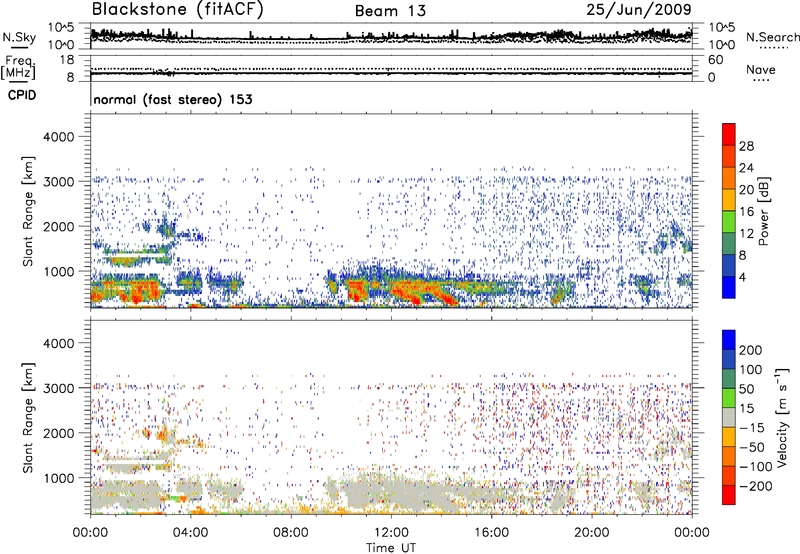Click the "200" label on the Velocity color bar
Image resolution: width=800 pixels, height=554 pixels.
point(751,350)
